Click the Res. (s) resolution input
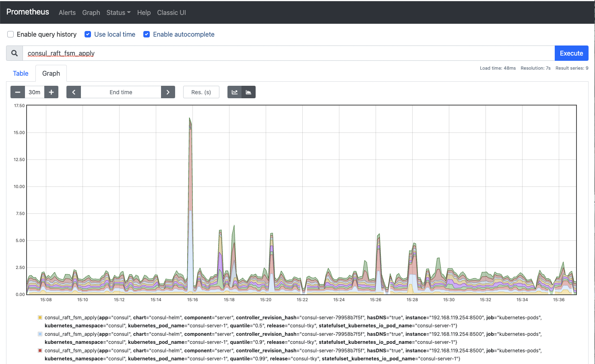595x364 pixels. click(201, 92)
